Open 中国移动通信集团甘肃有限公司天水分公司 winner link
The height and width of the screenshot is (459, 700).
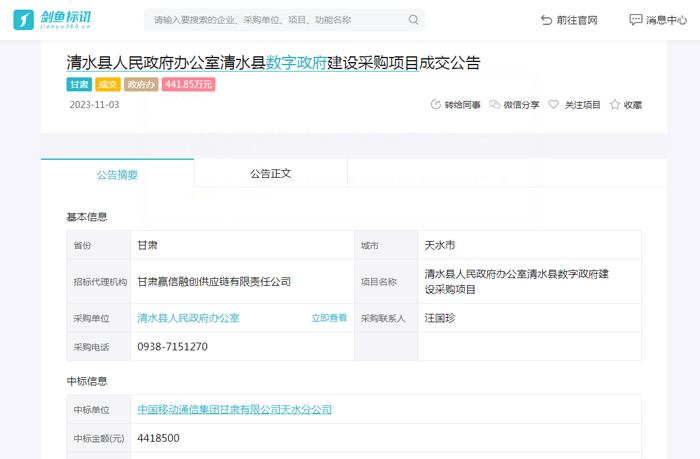pos(234,409)
